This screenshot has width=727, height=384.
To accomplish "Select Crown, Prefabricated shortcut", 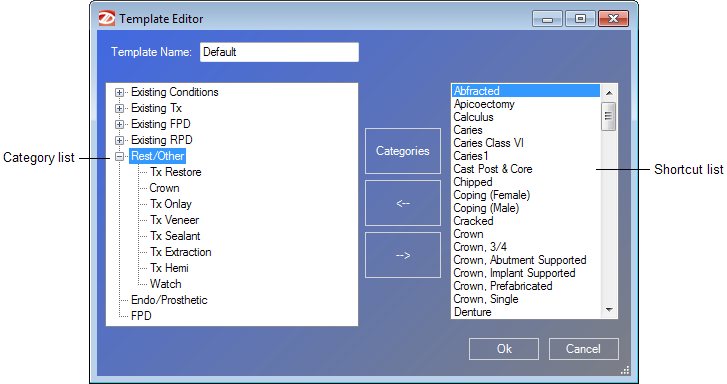I will pos(503,286).
